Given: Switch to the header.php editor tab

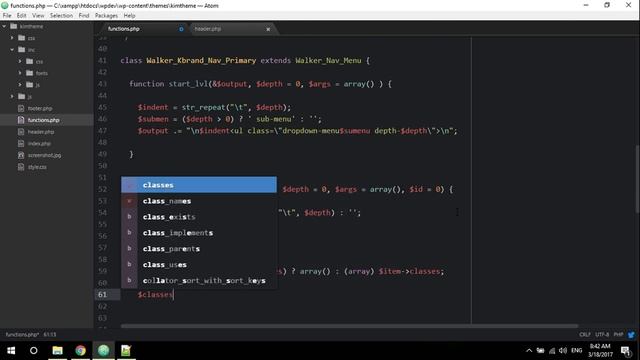Looking at the screenshot, I should pos(232,29).
